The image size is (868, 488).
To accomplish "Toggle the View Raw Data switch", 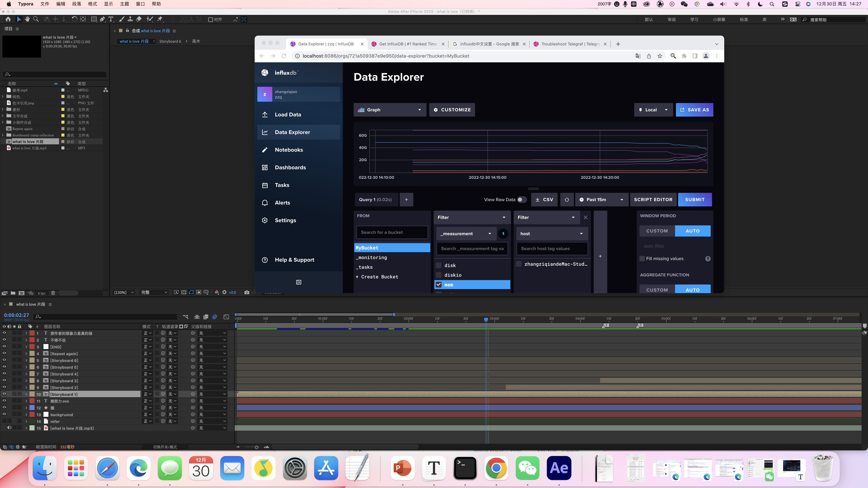I will (522, 200).
